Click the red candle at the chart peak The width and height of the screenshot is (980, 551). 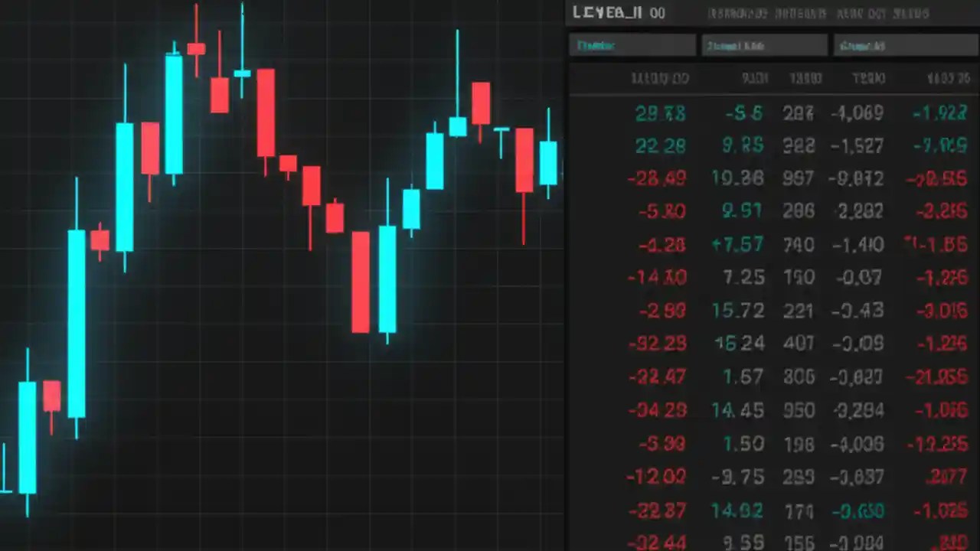[x=196, y=50]
